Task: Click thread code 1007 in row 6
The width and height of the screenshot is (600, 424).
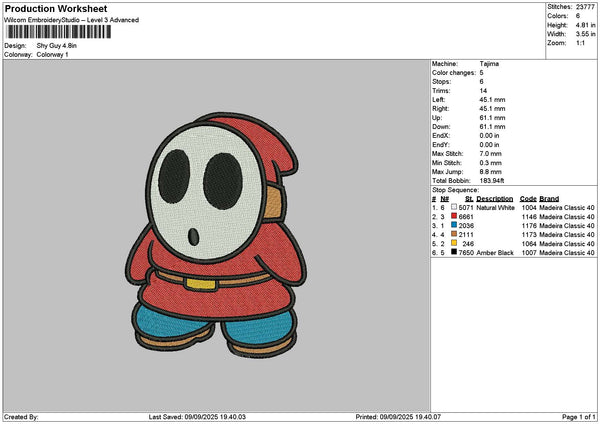Action: (x=529, y=253)
